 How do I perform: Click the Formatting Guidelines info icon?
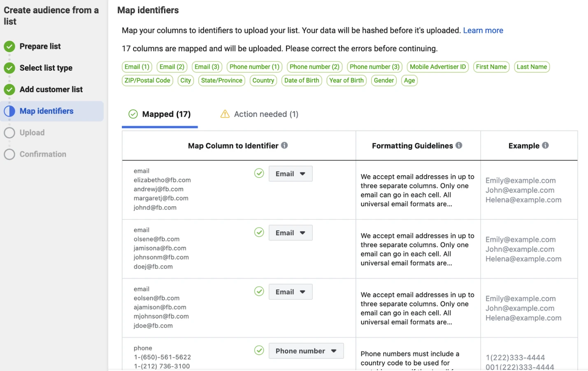pyautogui.click(x=459, y=145)
